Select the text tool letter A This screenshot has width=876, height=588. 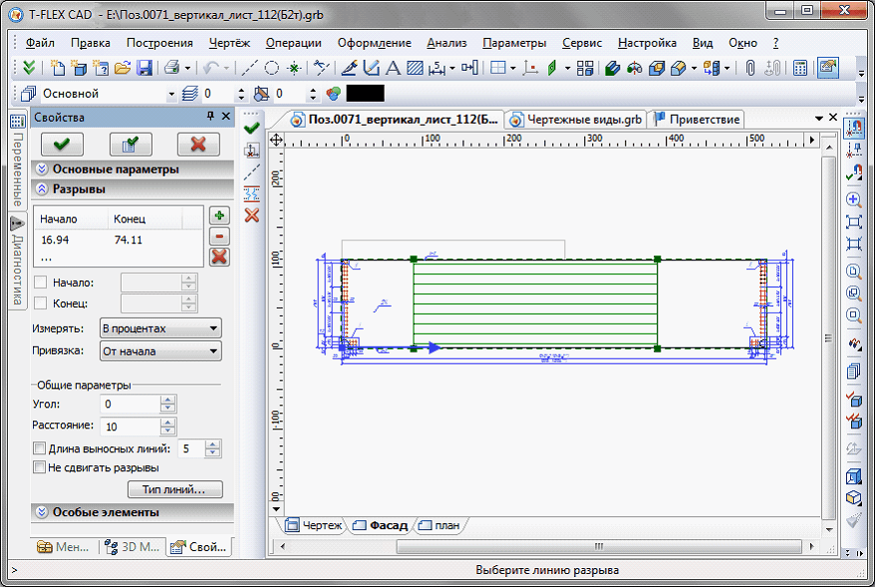[394, 68]
